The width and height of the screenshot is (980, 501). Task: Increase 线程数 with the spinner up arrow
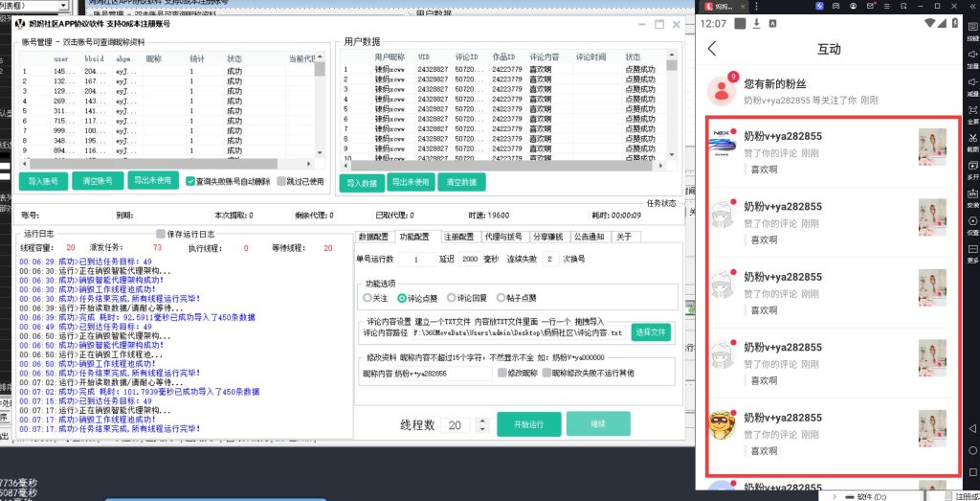(481, 420)
